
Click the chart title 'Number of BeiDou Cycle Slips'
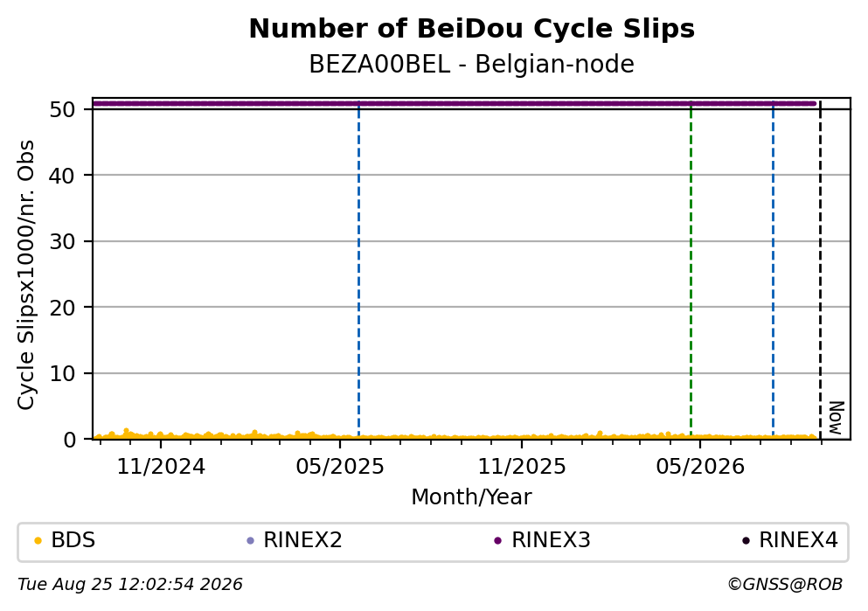tap(472, 29)
